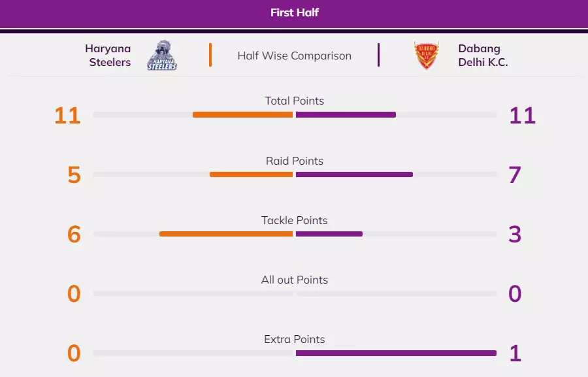This screenshot has height=377, width=588.
Task: Click the purple Raid Points bar
Action: 354,174
